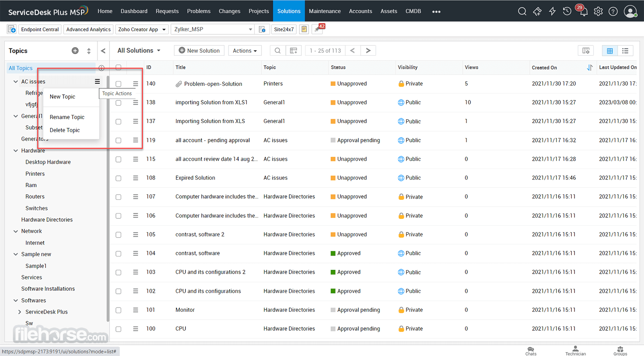Collapse the Sample new topic tree

tap(16, 254)
